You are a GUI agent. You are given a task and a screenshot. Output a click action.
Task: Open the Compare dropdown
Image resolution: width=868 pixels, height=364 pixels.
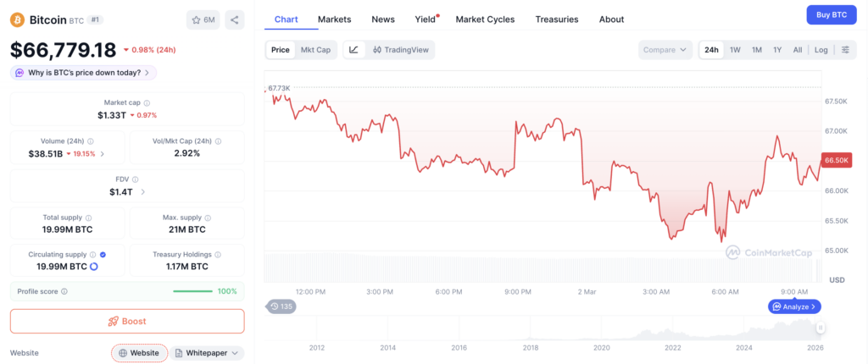(665, 50)
